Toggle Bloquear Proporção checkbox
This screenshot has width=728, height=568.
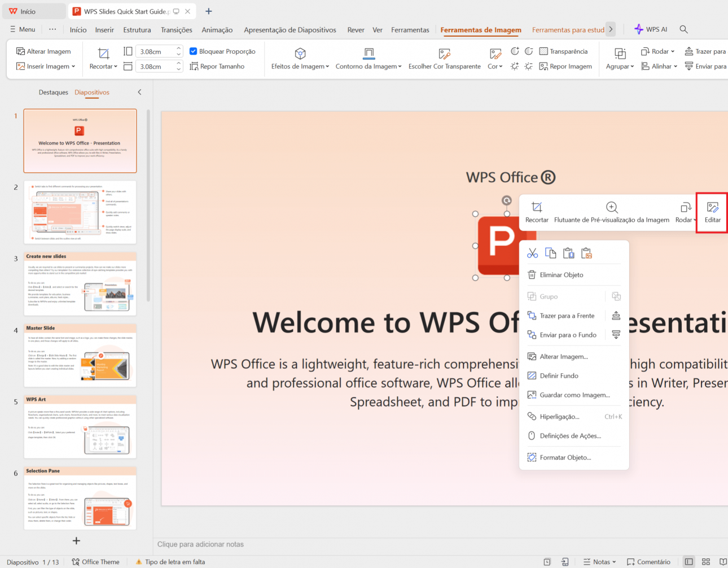pos(193,51)
